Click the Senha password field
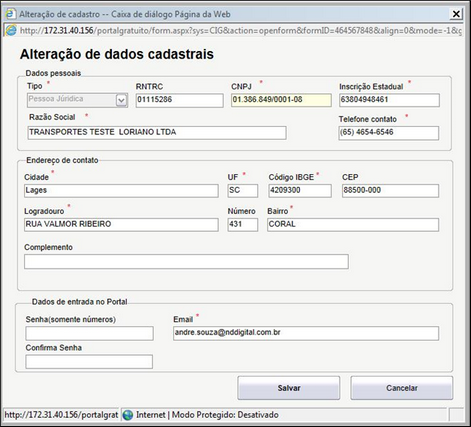Viewport: 471px width, 427px height. [x=90, y=333]
